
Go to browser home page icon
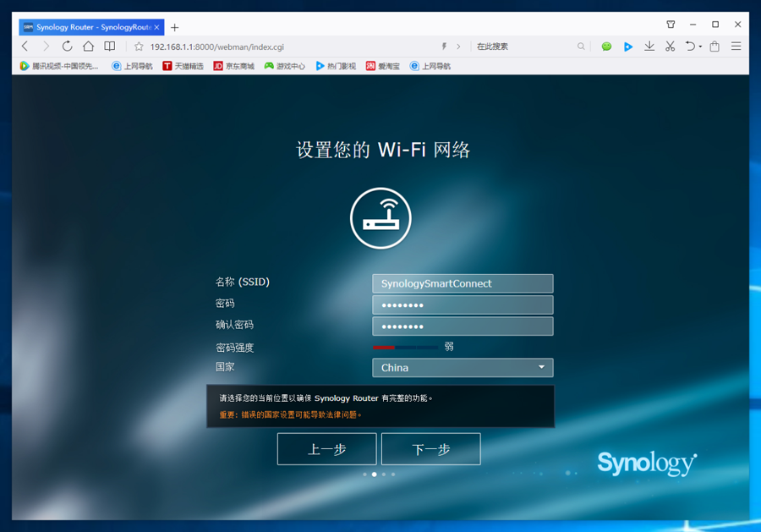pos(88,47)
